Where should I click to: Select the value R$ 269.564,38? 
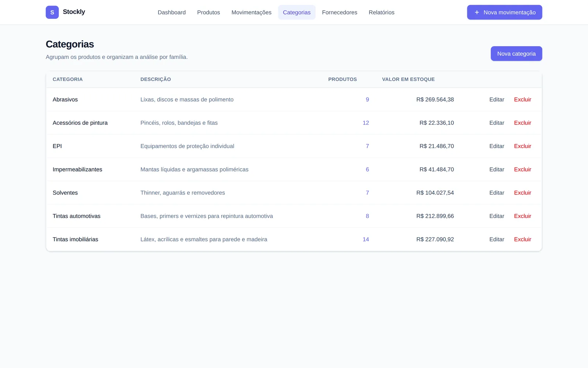[435, 99]
